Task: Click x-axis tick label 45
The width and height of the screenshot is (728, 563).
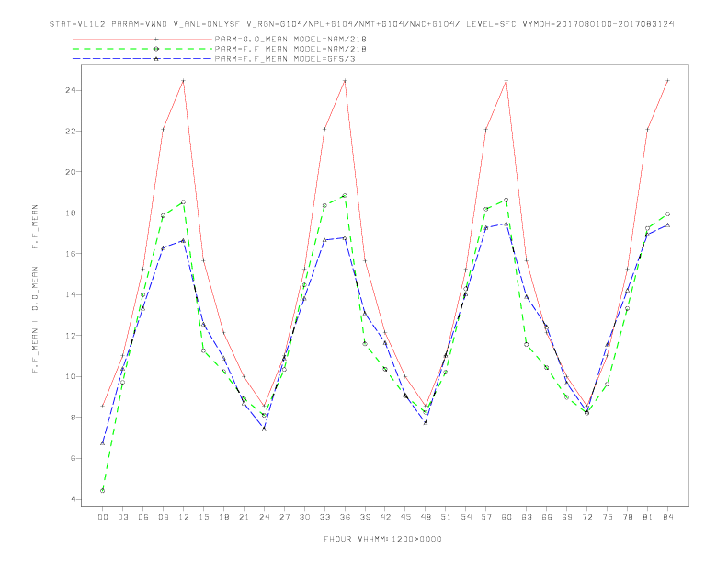Action: (405, 517)
